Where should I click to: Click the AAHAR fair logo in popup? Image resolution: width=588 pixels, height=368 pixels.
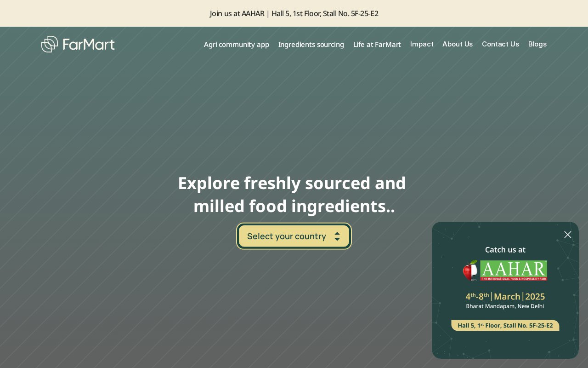tap(505, 270)
